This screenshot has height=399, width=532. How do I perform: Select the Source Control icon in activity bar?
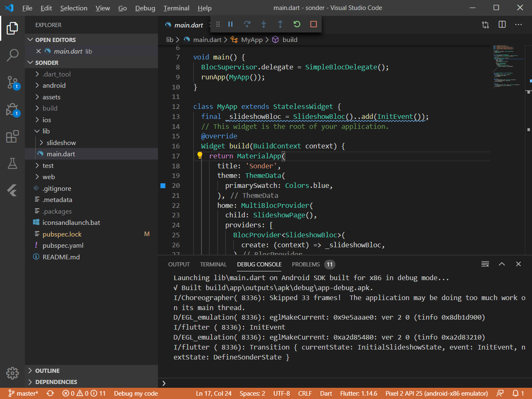(x=12, y=83)
